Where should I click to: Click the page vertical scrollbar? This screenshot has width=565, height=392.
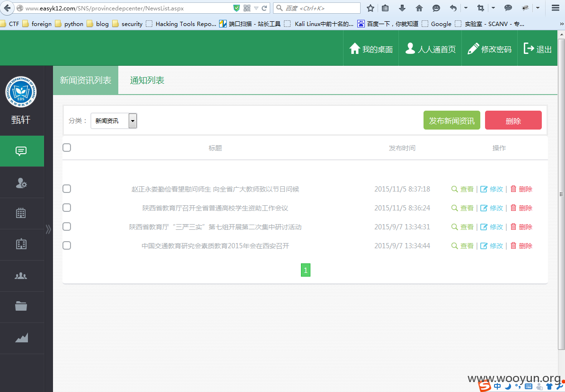(561, 194)
